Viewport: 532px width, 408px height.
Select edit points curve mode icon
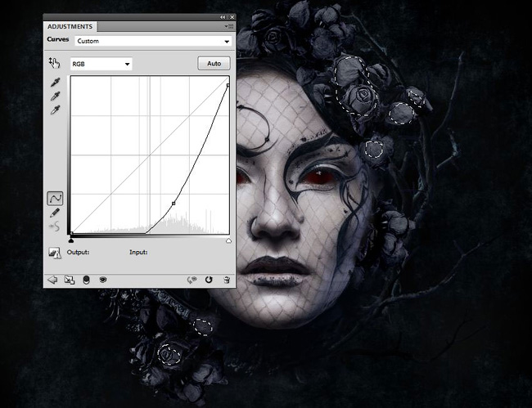[55, 199]
